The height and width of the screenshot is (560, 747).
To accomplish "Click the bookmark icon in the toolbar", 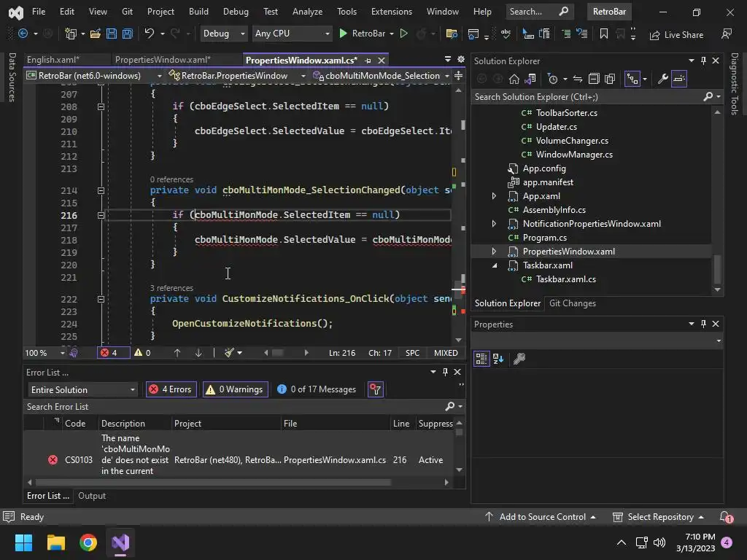I will 603,34.
